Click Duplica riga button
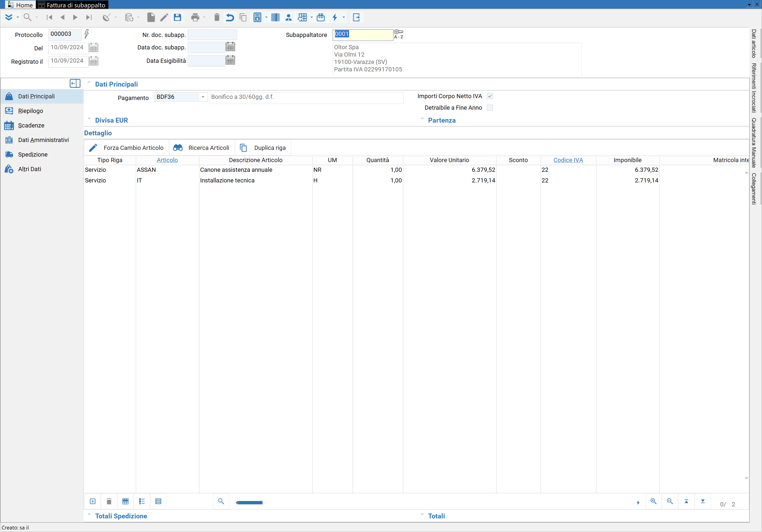Screen dimensions: 762x532 [263, 148]
